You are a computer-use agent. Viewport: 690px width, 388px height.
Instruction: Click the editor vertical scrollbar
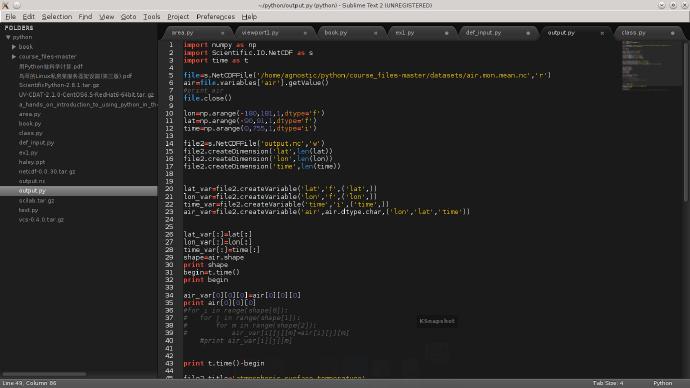point(686,122)
